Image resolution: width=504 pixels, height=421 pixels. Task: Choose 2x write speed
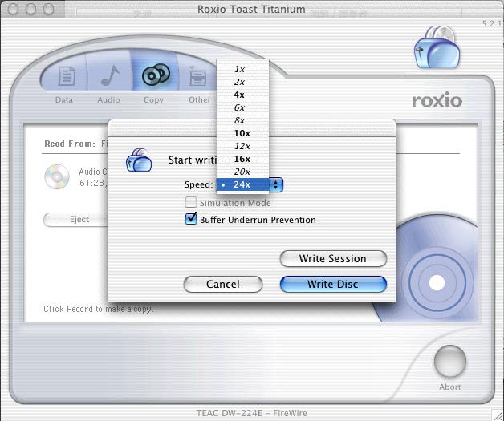click(x=242, y=82)
